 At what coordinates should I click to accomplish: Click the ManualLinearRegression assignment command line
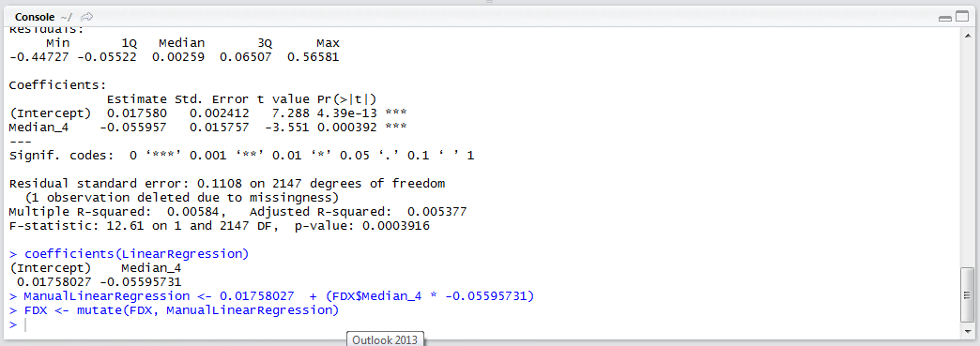[272, 295]
